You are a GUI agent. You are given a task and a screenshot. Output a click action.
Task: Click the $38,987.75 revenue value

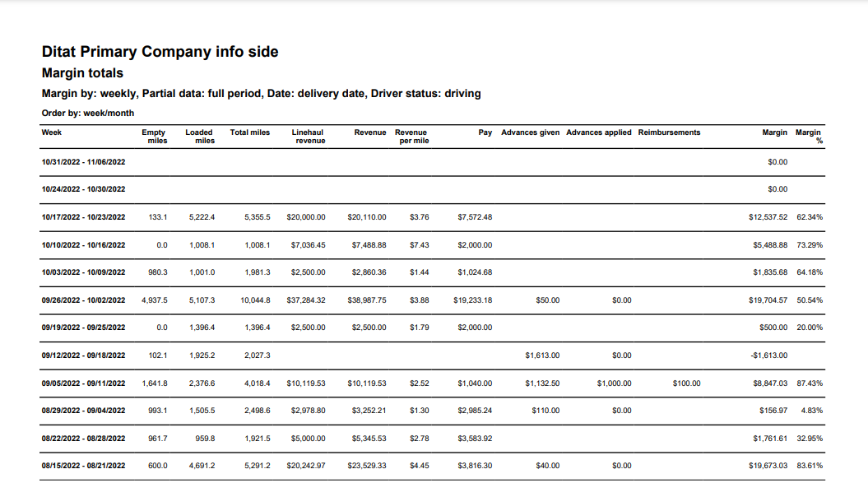[x=369, y=300]
